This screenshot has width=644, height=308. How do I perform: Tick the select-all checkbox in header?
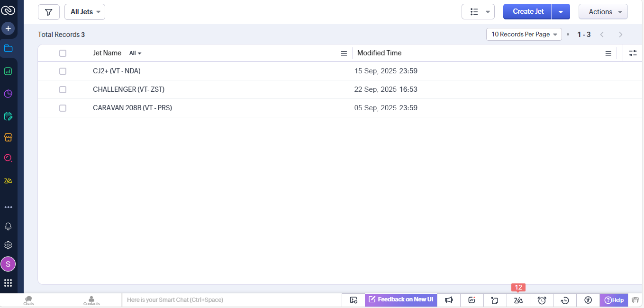click(x=63, y=53)
